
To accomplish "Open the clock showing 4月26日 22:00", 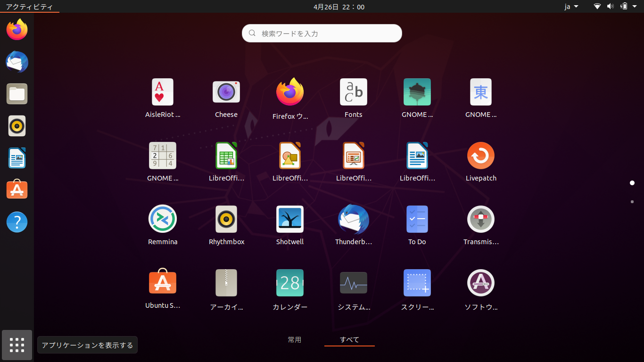I will (x=339, y=7).
